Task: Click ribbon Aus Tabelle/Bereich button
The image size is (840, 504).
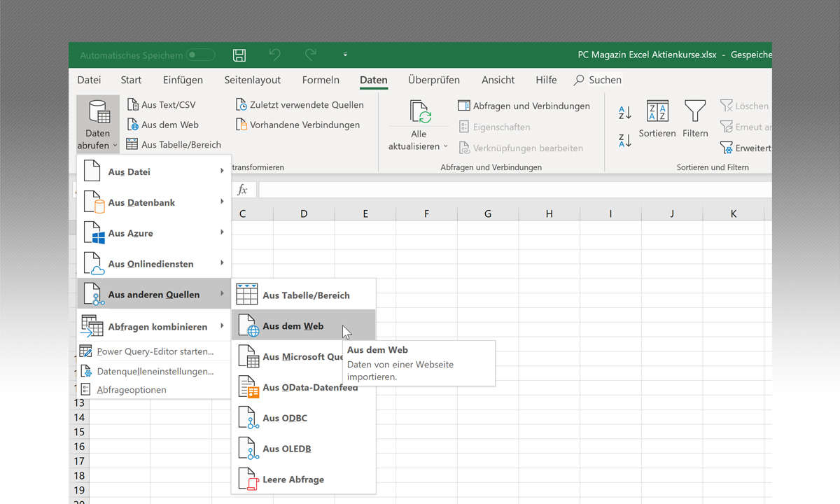Action: [174, 145]
